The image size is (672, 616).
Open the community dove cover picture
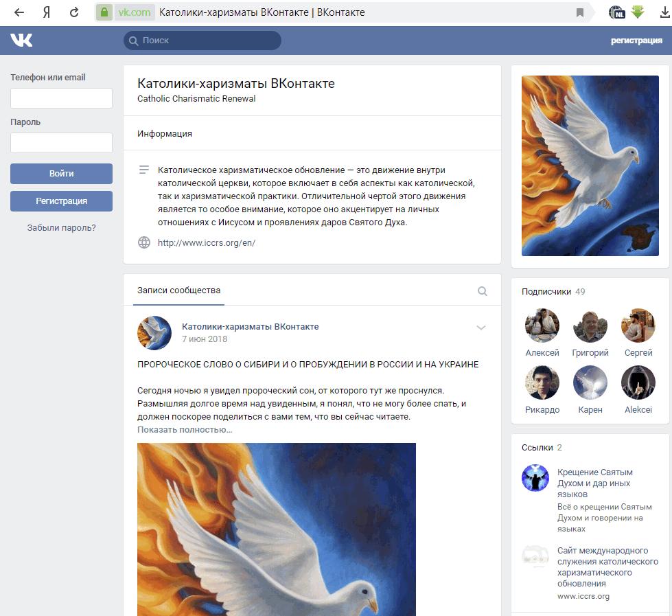tap(590, 166)
